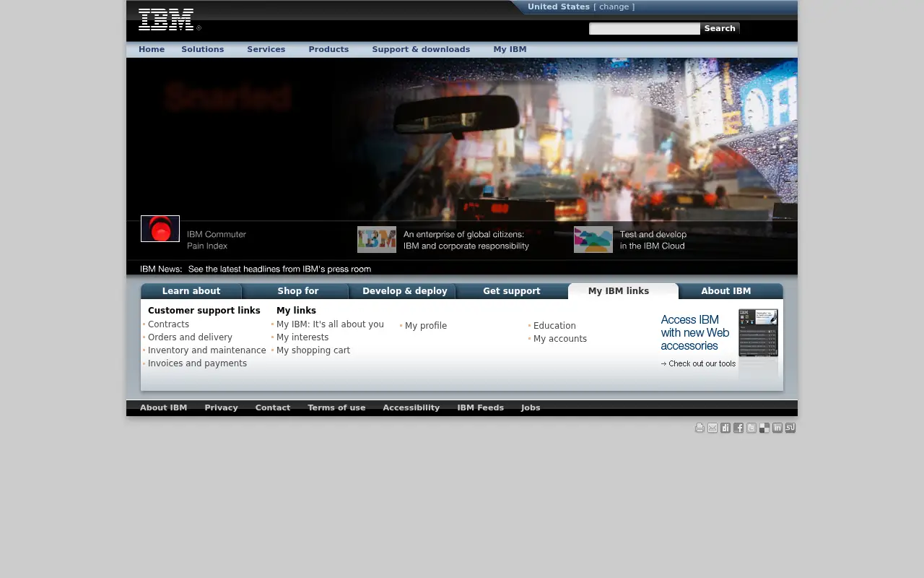Share the page on Twitter
The height and width of the screenshot is (578, 924).
click(751, 428)
